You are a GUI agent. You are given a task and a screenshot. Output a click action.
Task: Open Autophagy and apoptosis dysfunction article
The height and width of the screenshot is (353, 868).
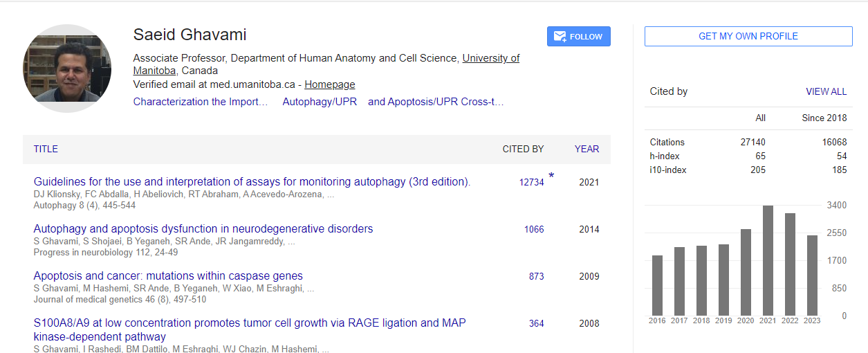coord(203,229)
